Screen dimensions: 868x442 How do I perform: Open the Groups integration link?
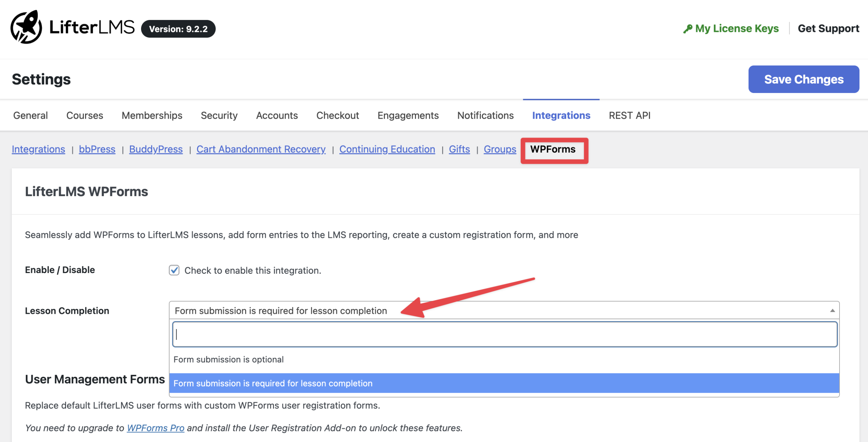point(500,149)
